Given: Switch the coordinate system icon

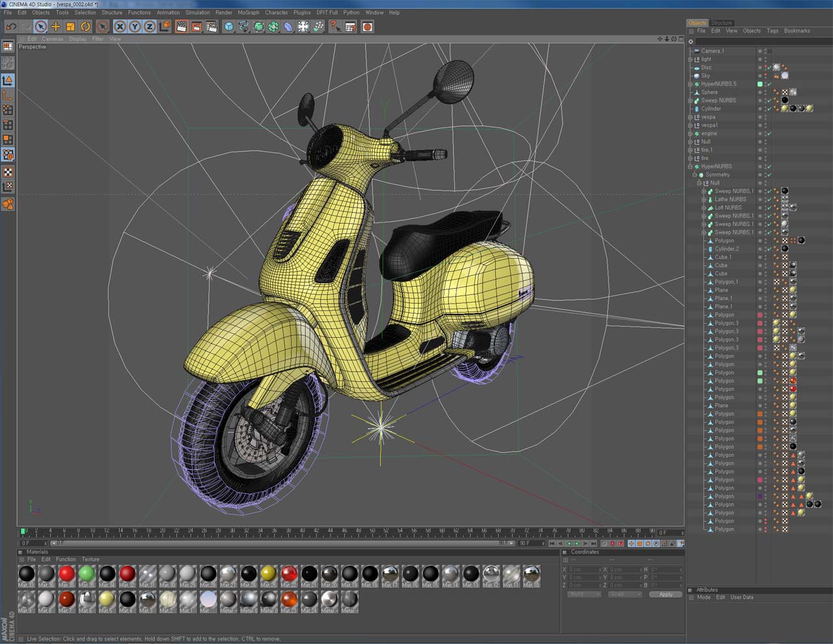Looking at the screenshot, I should coord(165,27).
